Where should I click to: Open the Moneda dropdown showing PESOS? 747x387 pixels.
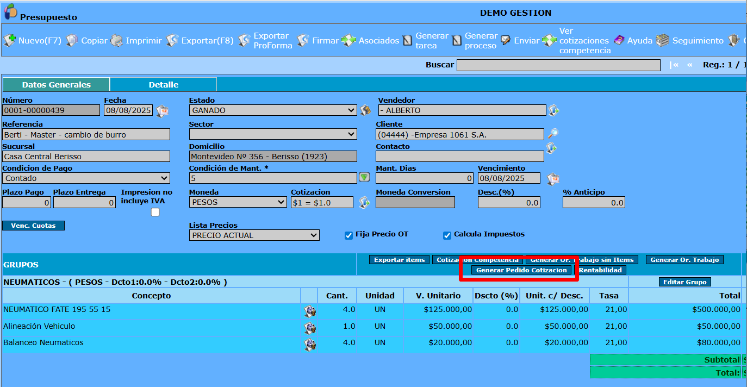point(238,202)
